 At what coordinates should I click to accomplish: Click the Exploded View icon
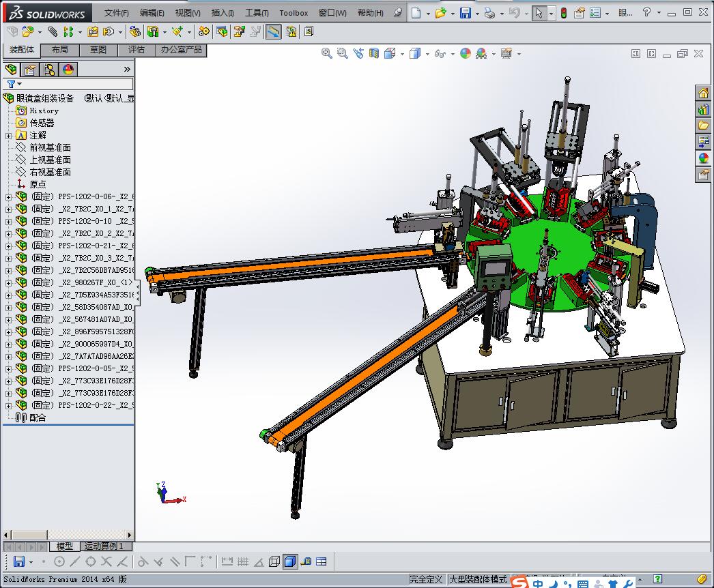point(239,31)
